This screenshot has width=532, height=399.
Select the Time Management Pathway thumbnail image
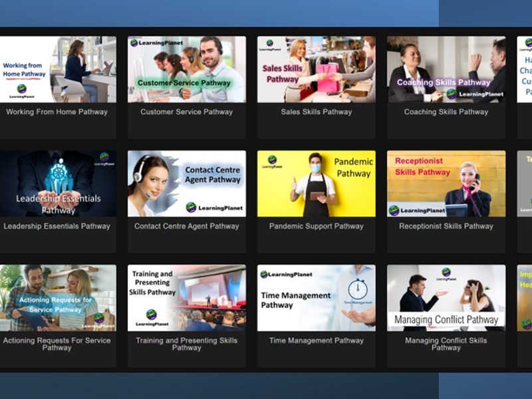tap(316, 298)
